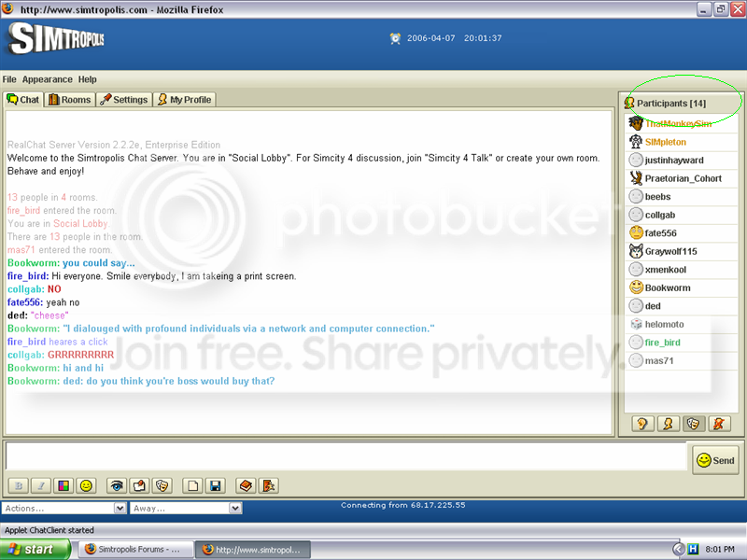Switch to Simtropolis Forums taskbar window
Viewport: 747px width, 560px height.
coord(134,550)
